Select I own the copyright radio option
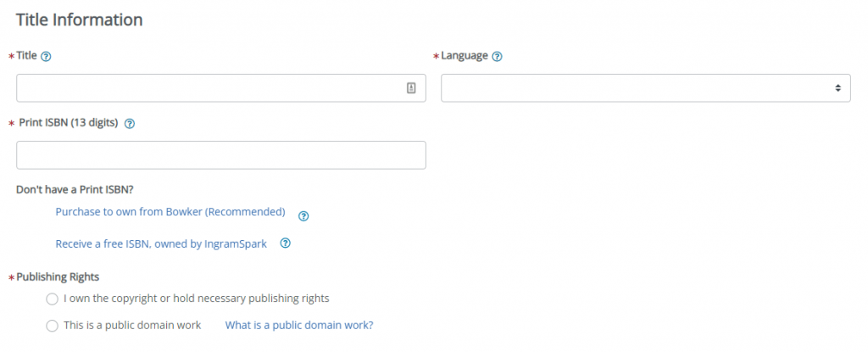 click(x=52, y=299)
